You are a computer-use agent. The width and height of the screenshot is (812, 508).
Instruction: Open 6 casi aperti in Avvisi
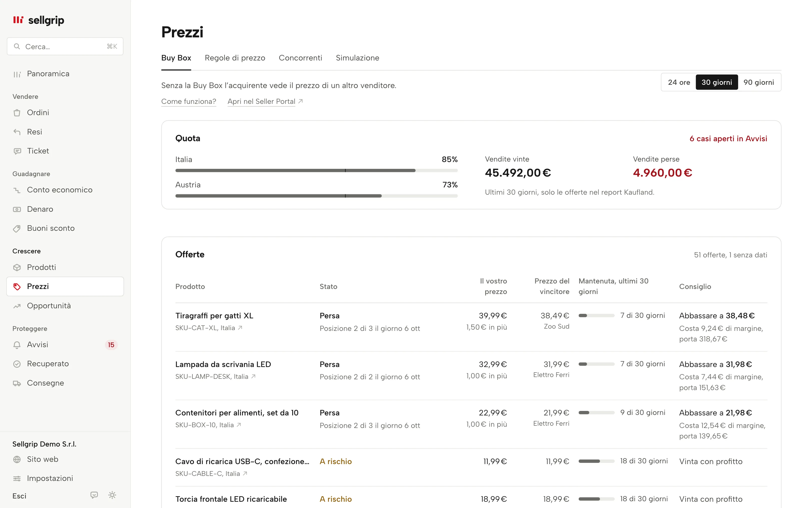[728, 139]
